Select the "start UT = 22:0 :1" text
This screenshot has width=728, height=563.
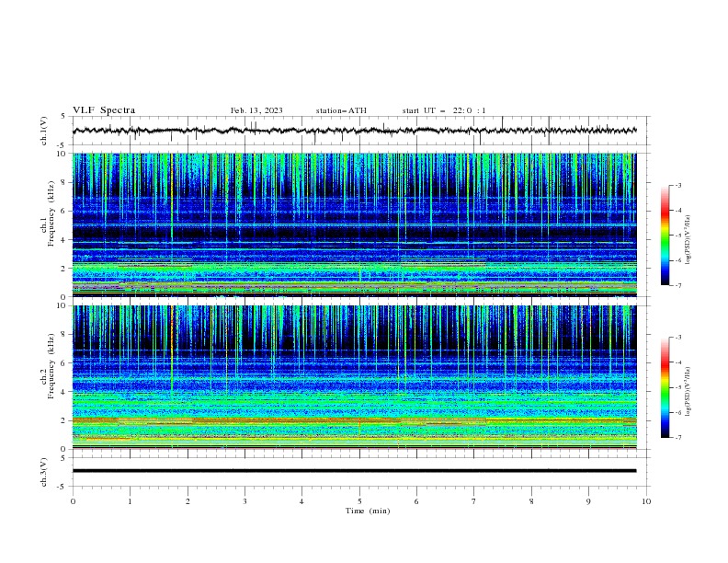coord(444,110)
